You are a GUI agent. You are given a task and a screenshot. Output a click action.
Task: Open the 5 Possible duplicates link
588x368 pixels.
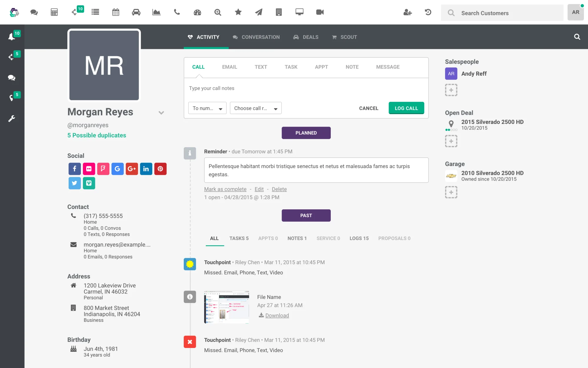[97, 135]
